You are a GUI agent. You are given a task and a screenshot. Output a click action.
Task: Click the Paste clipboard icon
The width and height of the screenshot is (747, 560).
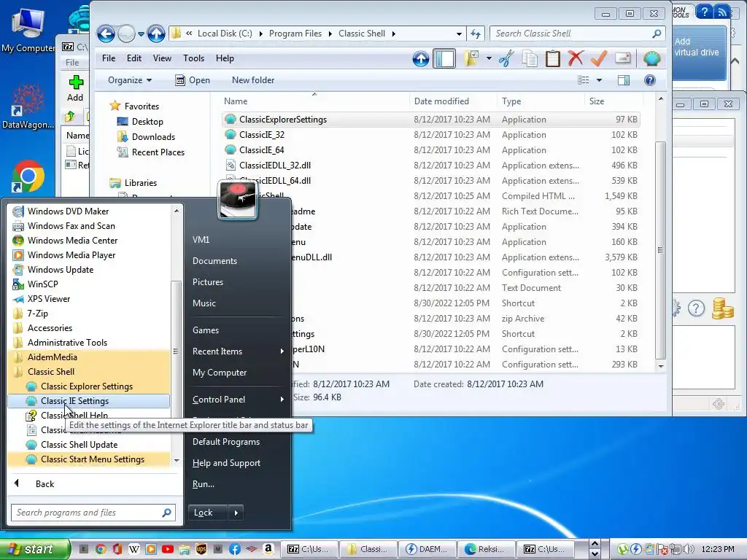click(553, 58)
